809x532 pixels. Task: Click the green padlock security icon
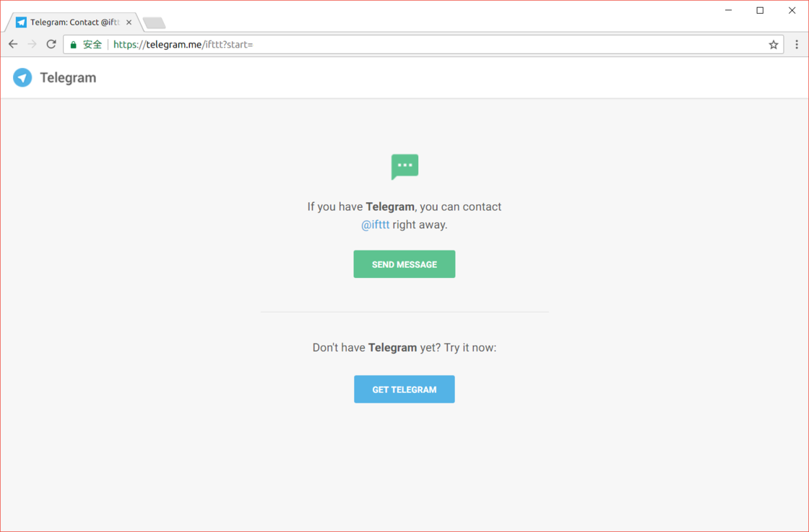pyautogui.click(x=73, y=45)
